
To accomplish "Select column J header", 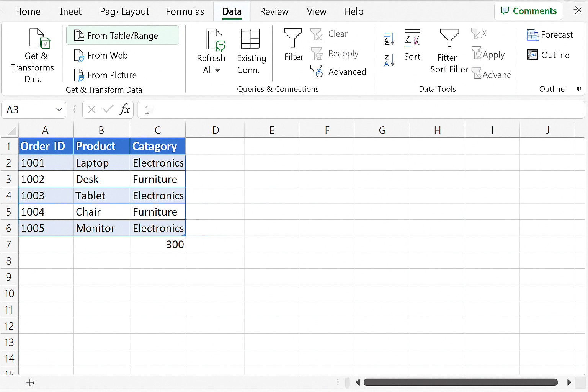I will pos(547,130).
